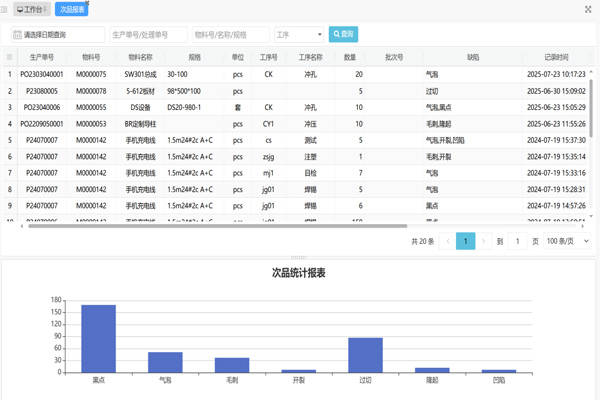Click scroll-up arrow of table scrollbar
Screen dimensions: 600x400
(x=591, y=72)
